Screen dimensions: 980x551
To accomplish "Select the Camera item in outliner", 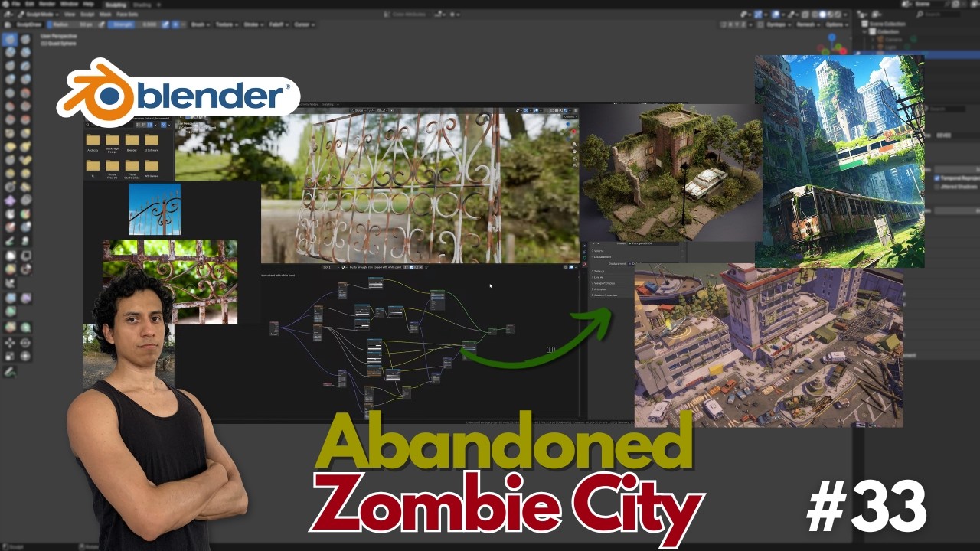I will (x=893, y=40).
